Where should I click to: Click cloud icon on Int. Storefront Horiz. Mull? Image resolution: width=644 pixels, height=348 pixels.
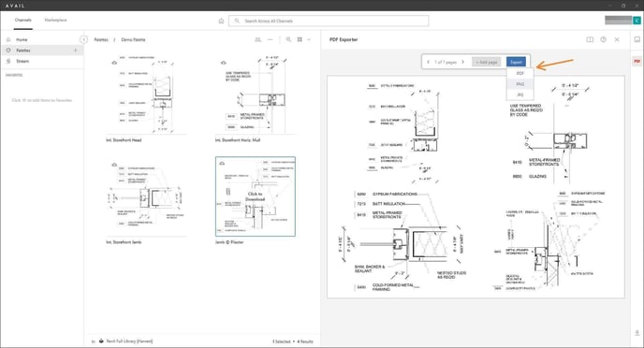[224, 63]
